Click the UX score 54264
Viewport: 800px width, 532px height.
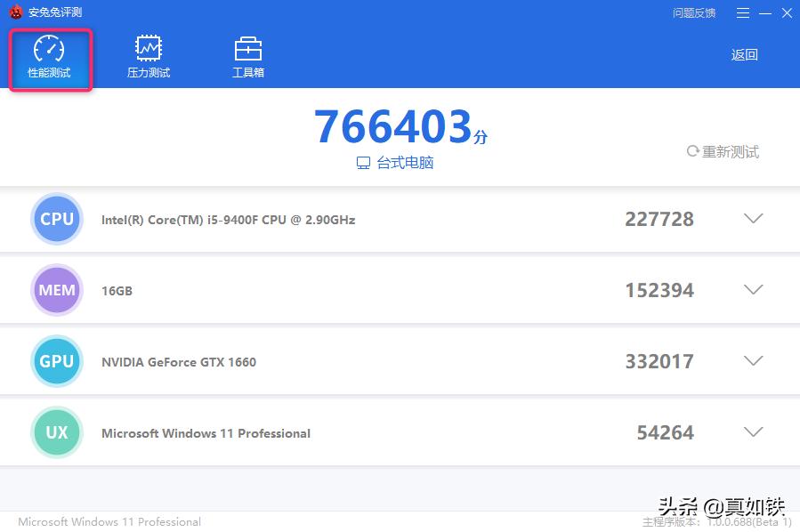(666, 432)
